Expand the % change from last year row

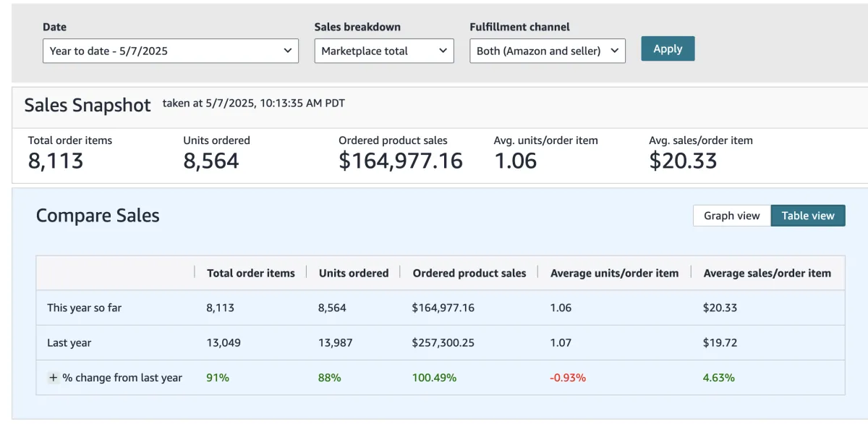click(53, 378)
